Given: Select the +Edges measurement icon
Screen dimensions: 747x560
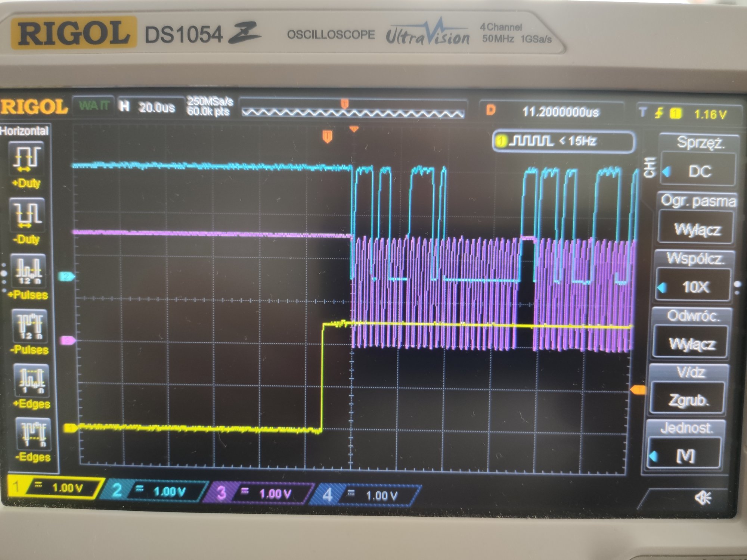Looking at the screenshot, I should coord(31,380).
